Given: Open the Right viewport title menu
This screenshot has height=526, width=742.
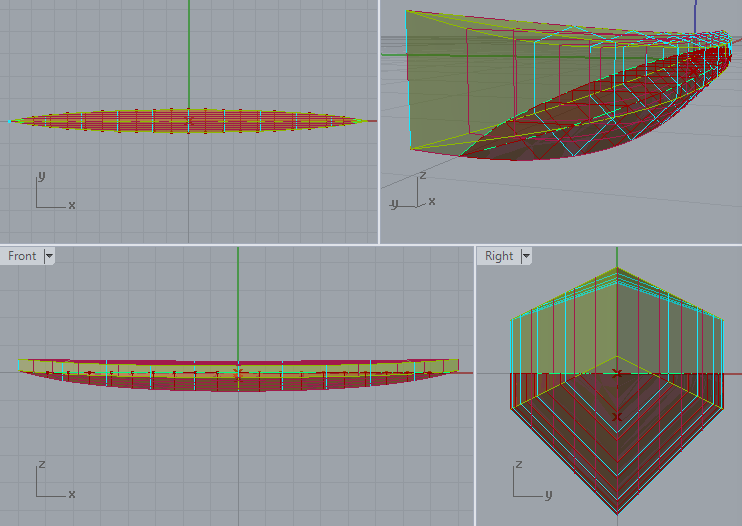Looking at the screenshot, I should [499, 256].
